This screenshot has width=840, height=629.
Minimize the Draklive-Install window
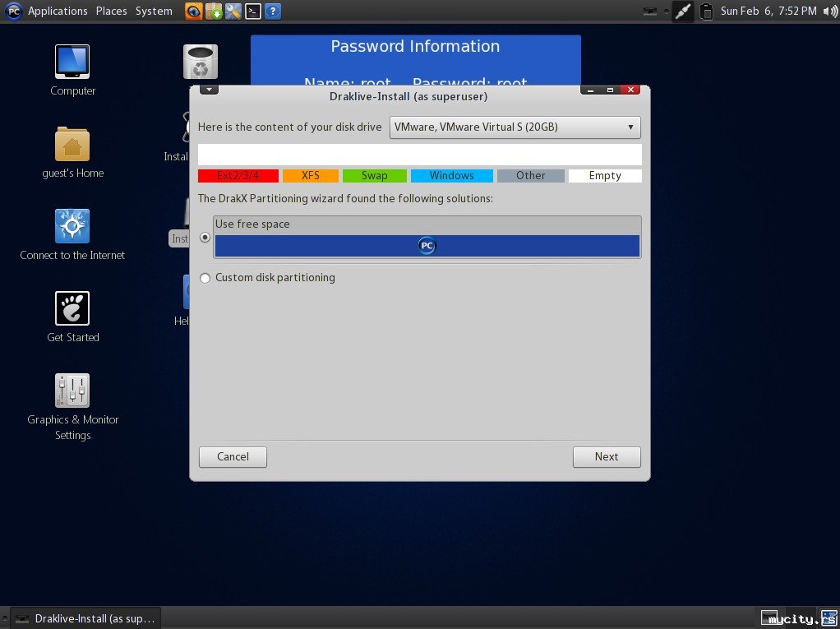coord(590,90)
